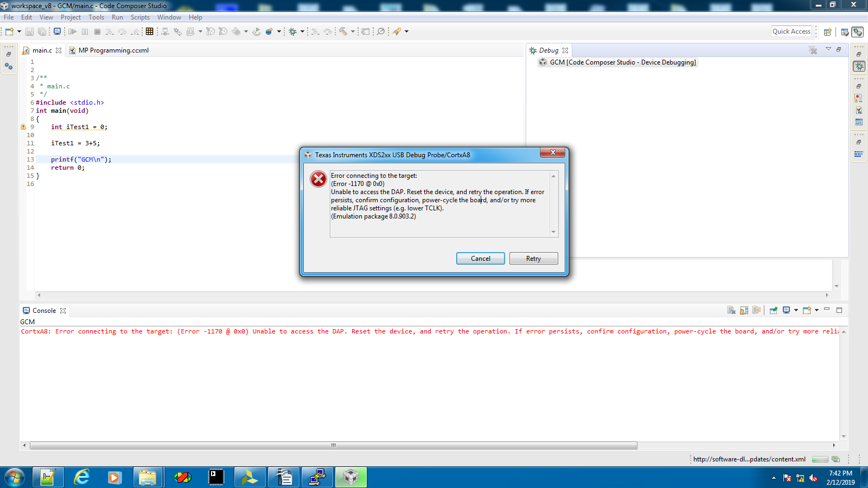Click the New file toolbar icon

click(x=9, y=31)
